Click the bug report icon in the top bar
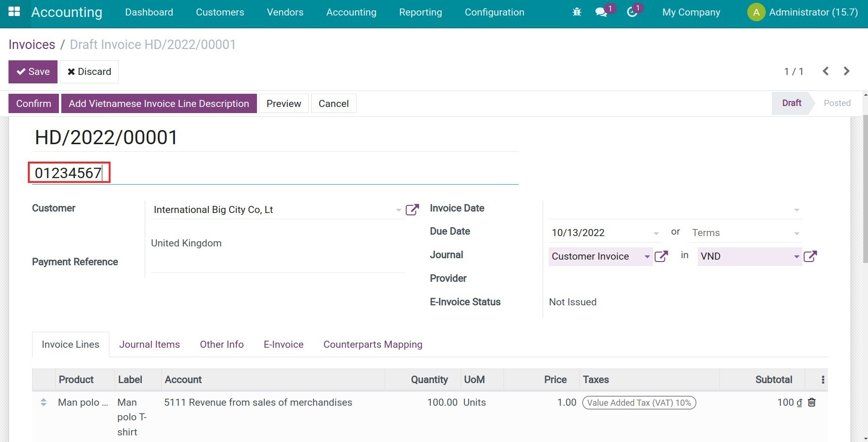The width and height of the screenshot is (868, 442). [x=576, y=12]
